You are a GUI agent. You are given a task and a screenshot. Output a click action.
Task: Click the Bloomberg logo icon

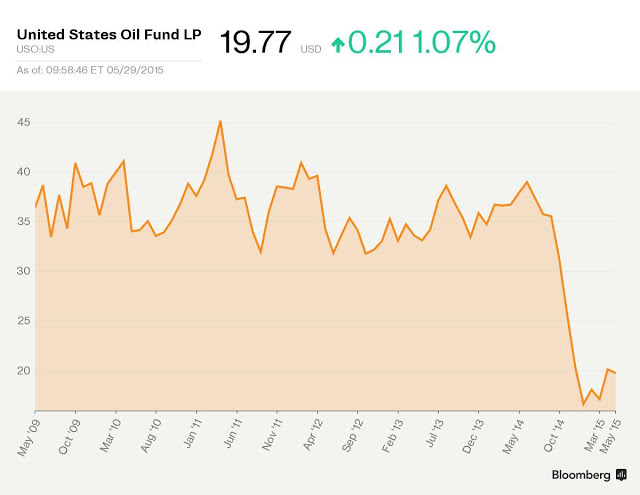coord(621,475)
